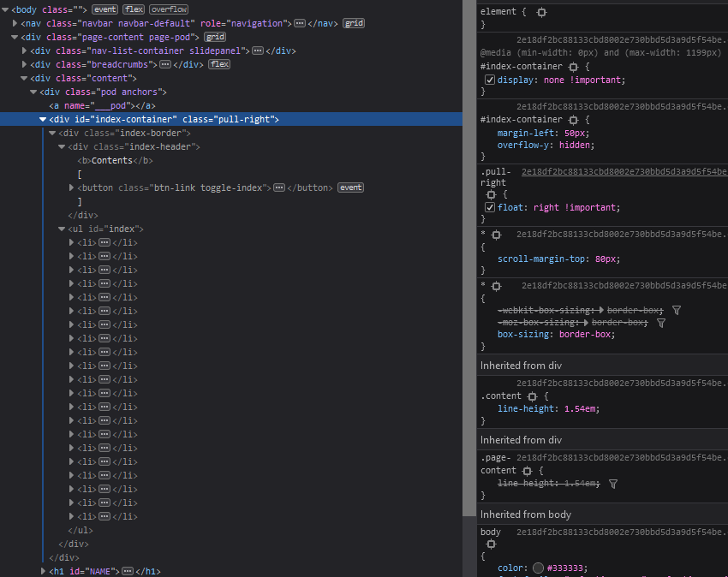Open stylesheet link beside .pull-right rule
This screenshot has height=577, width=728.
pyautogui.click(x=624, y=172)
